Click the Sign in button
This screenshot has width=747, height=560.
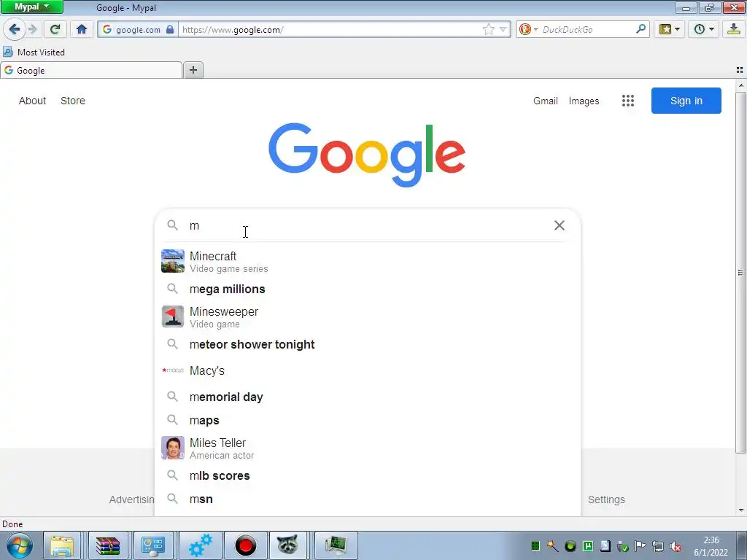[686, 101]
